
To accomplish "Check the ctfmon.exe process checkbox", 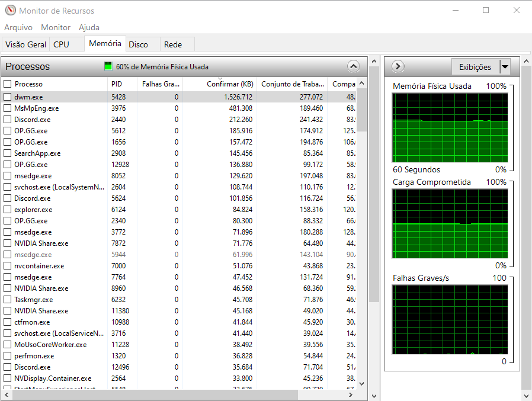I will tap(8, 322).
